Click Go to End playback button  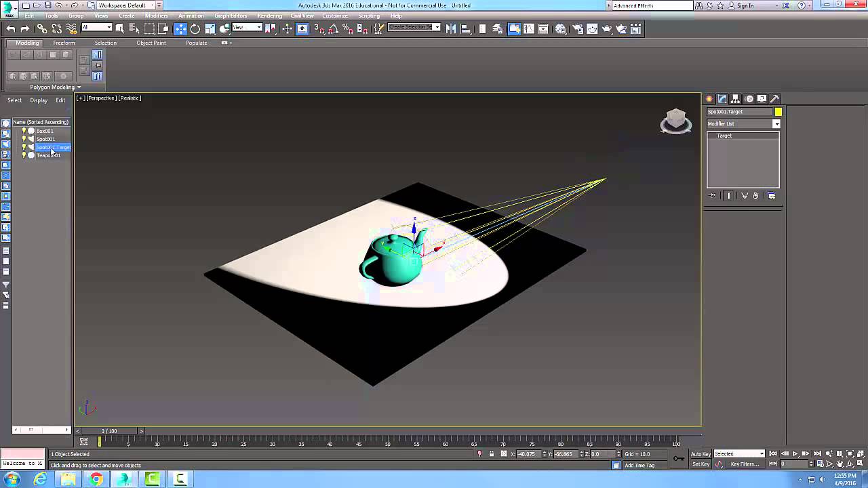point(816,454)
